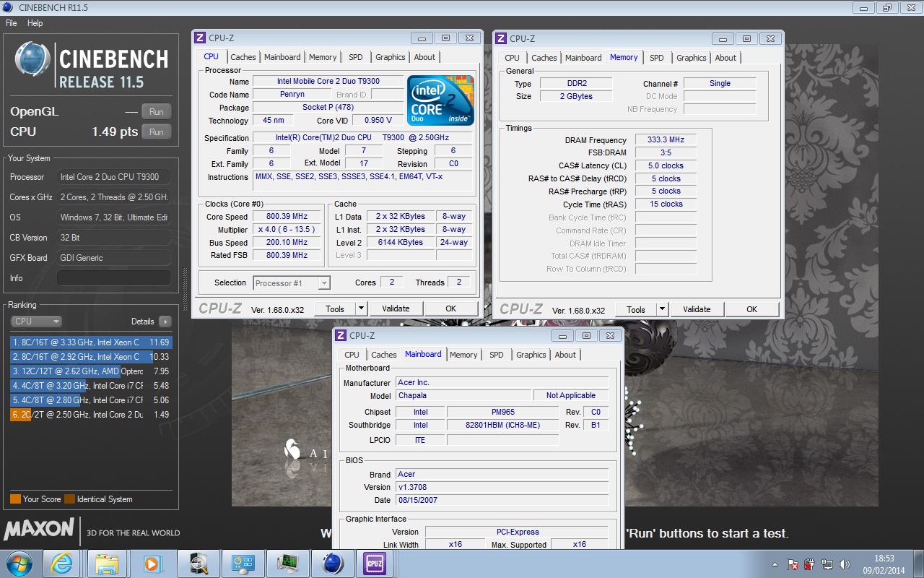Viewport: 924px width, 578px height.
Task: Open About tab in the bottom CPU-Z window
Action: pos(565,355)
